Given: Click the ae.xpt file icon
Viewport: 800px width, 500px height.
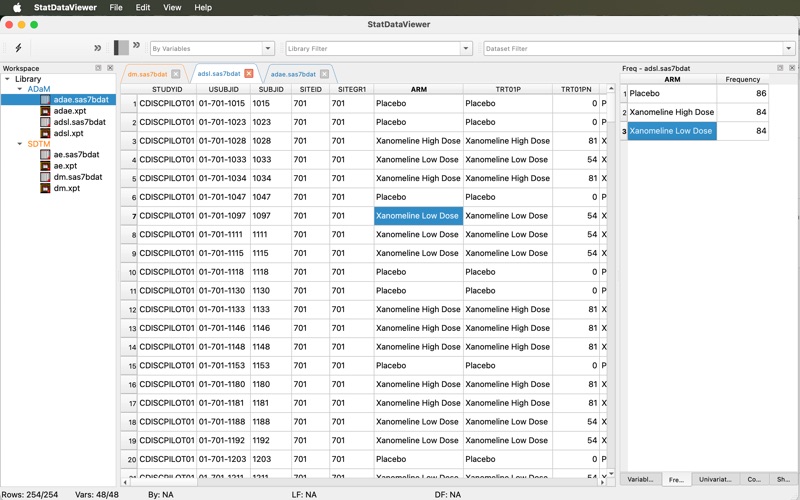Looking at the screenshot, I should tap(45, 166).
